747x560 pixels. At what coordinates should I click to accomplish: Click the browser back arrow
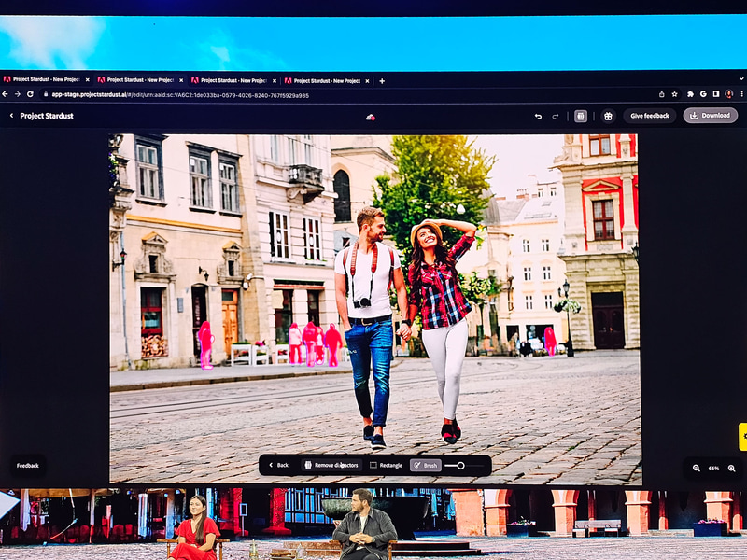[x=5, y=94]
